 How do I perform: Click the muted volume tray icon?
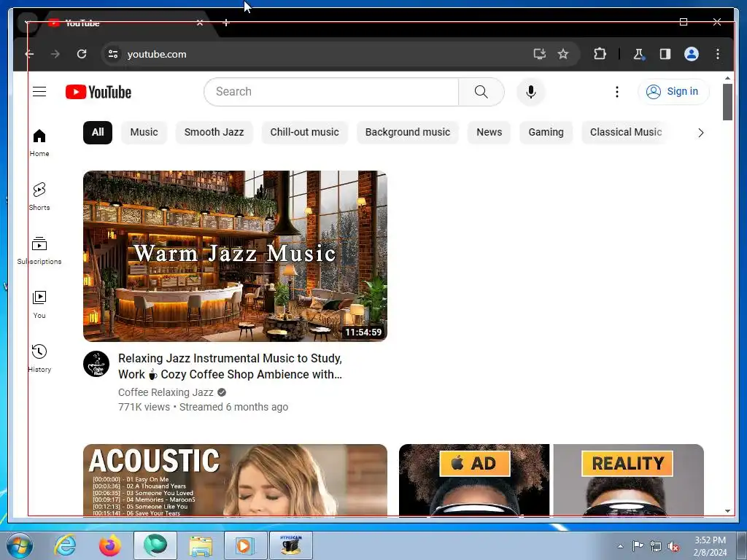tap(673, 546)
